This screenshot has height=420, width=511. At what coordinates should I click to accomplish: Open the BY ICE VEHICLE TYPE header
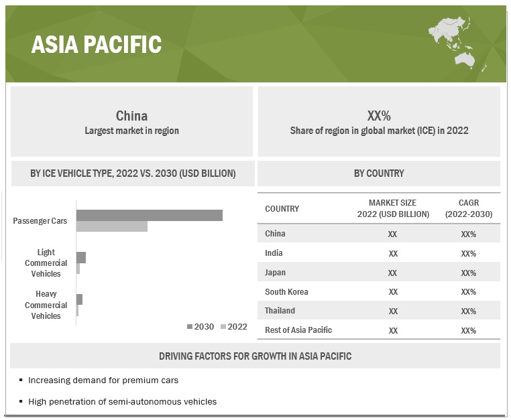pyautogui.click(x=133, y=173)
